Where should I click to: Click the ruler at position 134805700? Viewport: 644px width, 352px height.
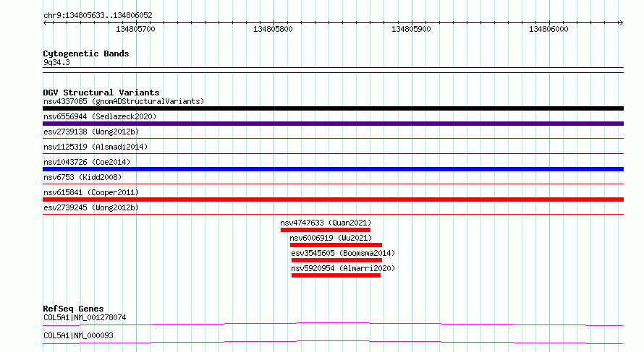pos(135,29)
